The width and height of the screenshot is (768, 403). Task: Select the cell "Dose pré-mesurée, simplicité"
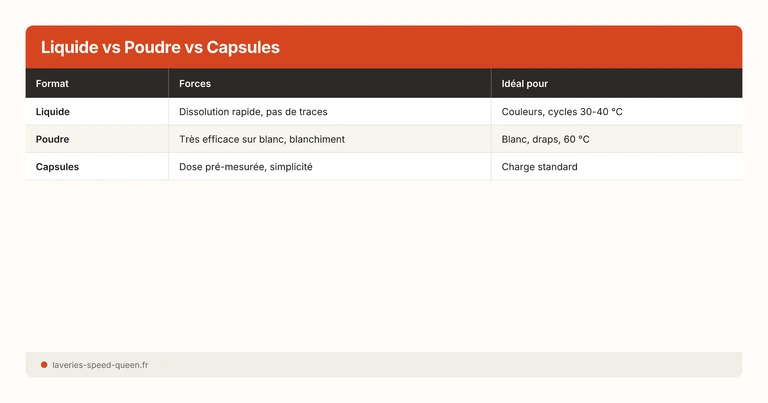click(246, 167)
